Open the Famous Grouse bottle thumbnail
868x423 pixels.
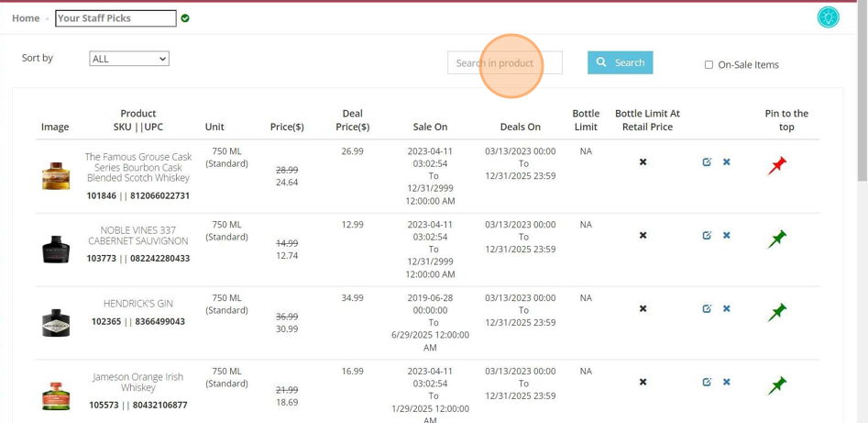click(x=56, y=176)
